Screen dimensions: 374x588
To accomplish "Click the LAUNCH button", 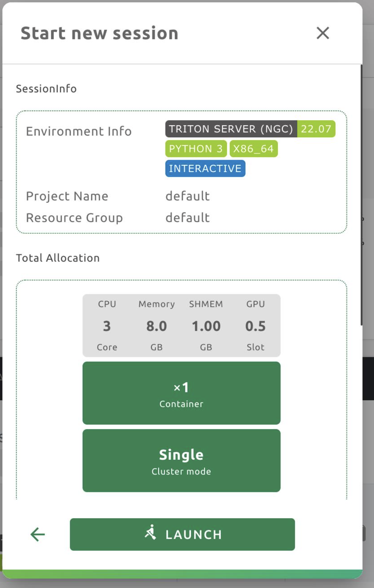I will pyautogui.click(x=182, y=534).
